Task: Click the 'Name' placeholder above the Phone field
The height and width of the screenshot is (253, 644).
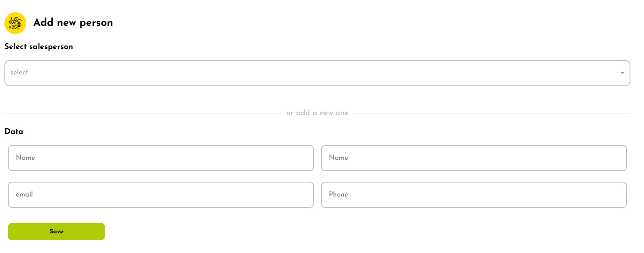Action: (x=338, y=158)
